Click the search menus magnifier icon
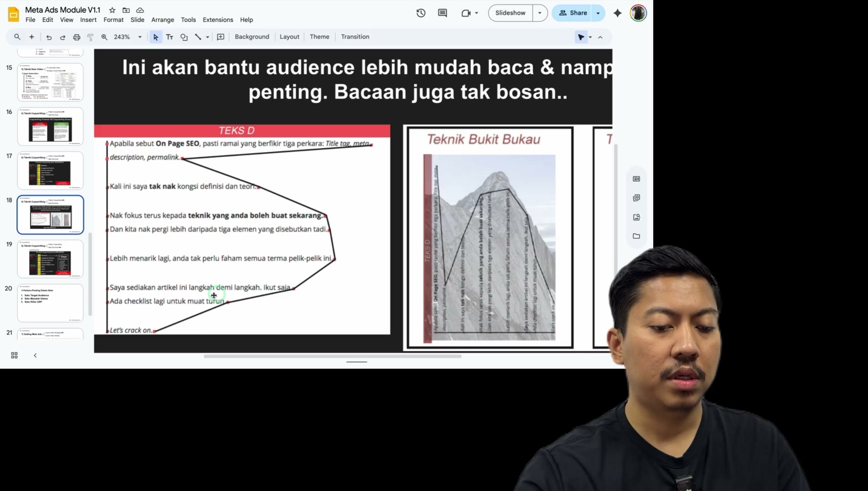Viewport: 868px width, 491px height. (17, 37)
